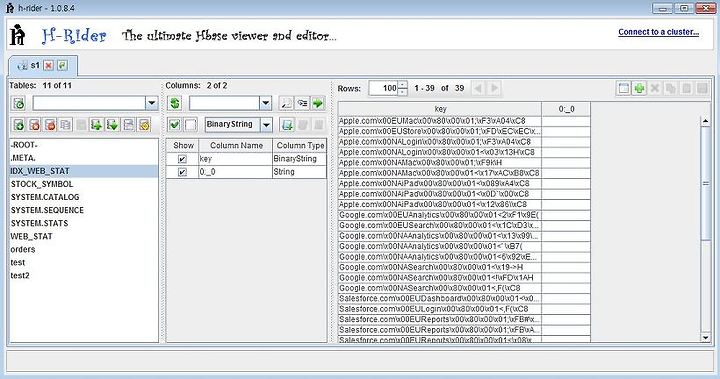Click the green refresh icon on s1 tab
Viewport: 720px width, 379px height.
(62, 66)
